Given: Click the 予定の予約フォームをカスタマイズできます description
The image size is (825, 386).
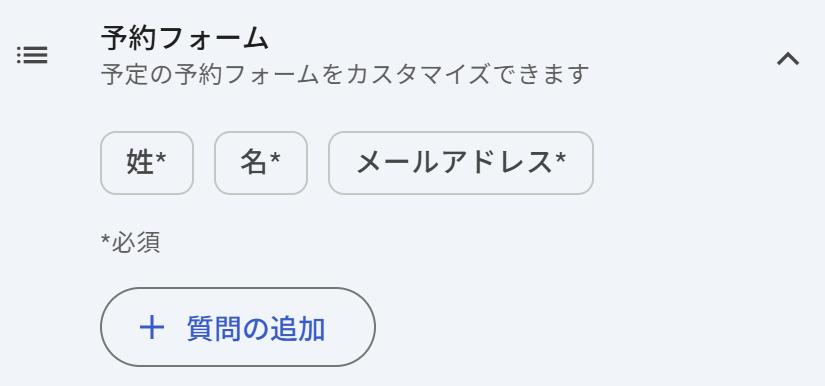Looking at the screenshot, I should [345, 75].
